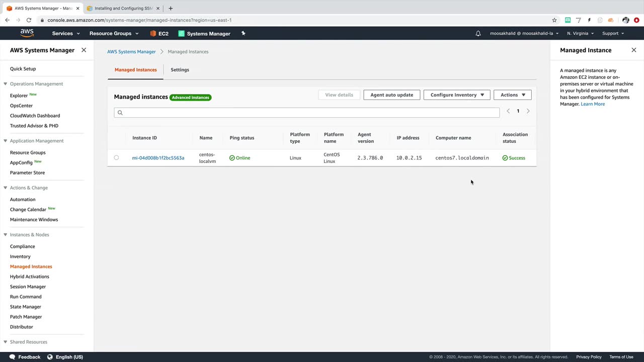Open a new browser tab
The width and height of the screenshot is (644, 362).
point(171,8)
